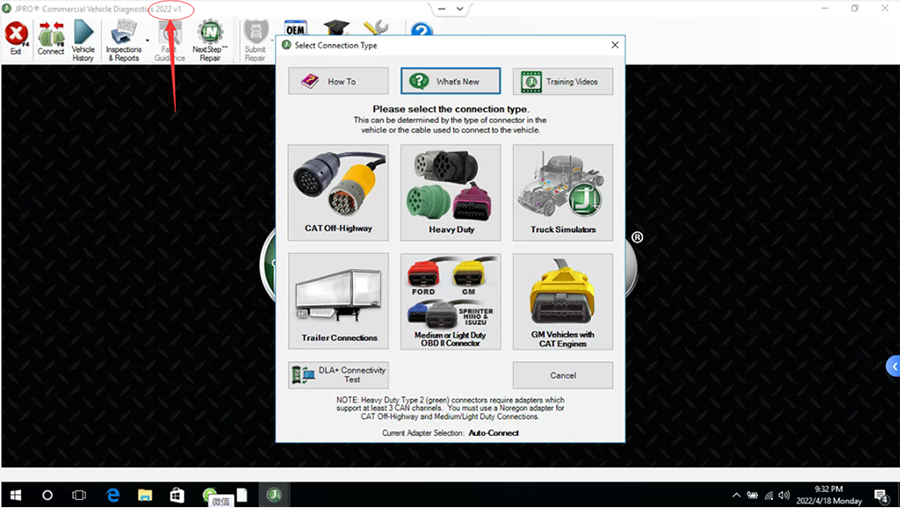Screen dimensions: 900x508
Task: Click the volume speaker tray icon
Action: click(x=784, y=495)
